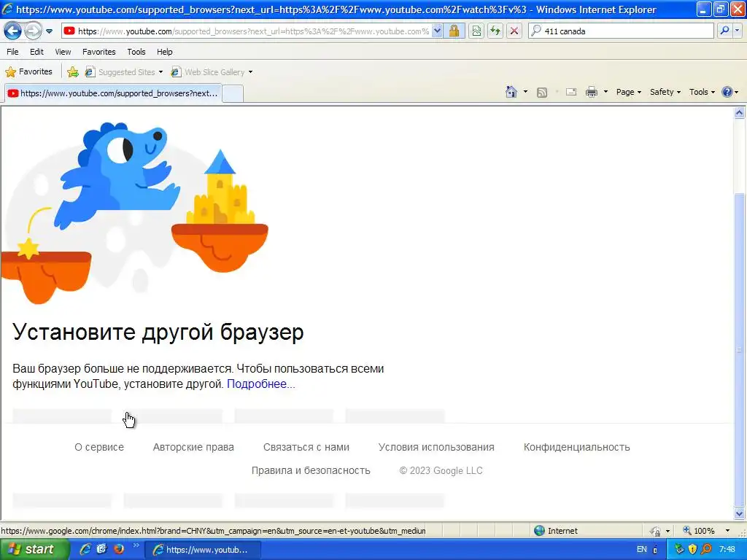
Task: Open Suggested Sites dropdown
Action: pyautogui.click(x=124, y=72)
